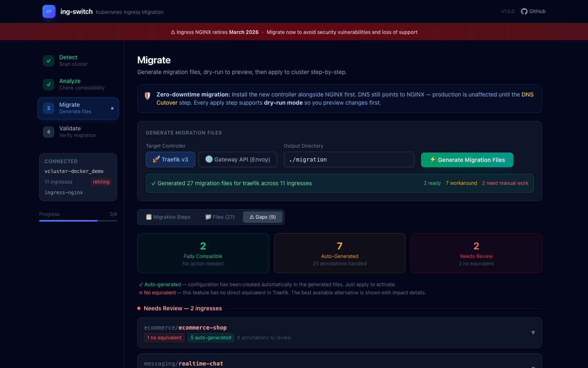
Task: Click the green check next to Auto-generated legend
Action: pos(141,285)
